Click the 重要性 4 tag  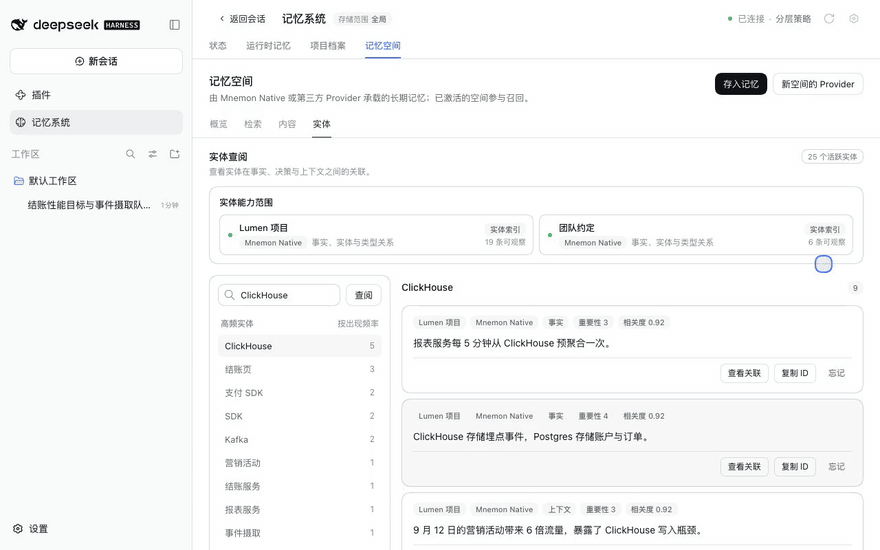click(593, 416)
